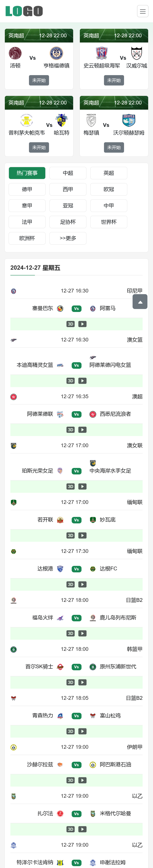Screen dimensions: 153x868
Task: Choose the 世界杯 category tab
Action: point(108,222)
